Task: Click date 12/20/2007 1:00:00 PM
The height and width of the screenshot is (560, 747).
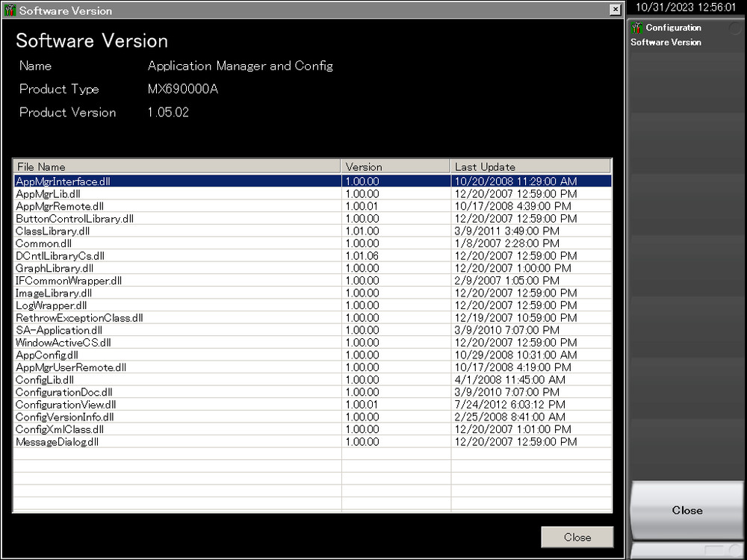Action: click(512, 268)
